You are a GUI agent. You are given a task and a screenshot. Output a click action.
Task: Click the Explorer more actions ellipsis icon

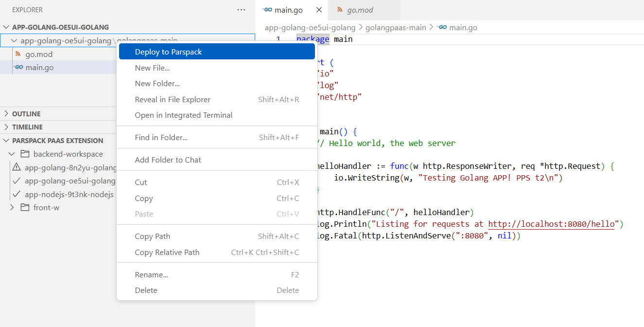(241, 10)
